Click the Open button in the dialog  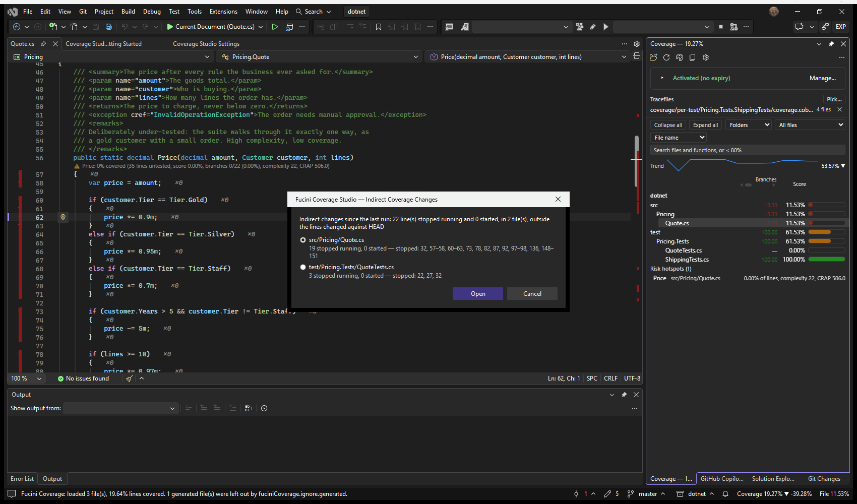pos(478,294)
